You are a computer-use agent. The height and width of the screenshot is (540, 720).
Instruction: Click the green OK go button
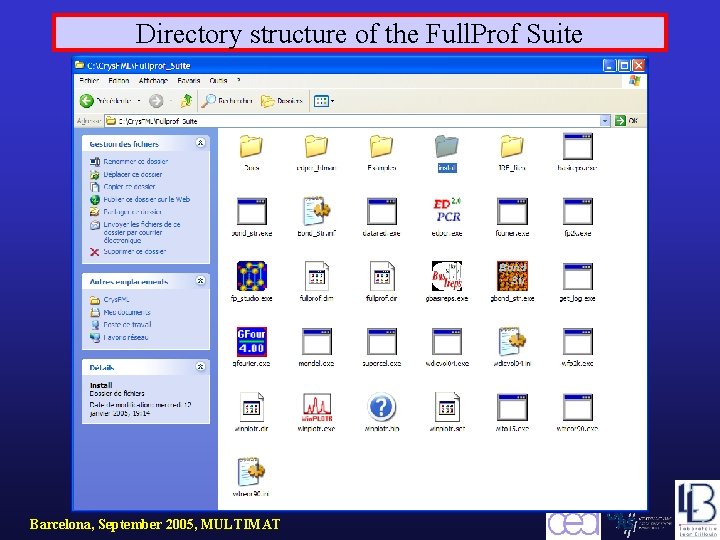pos(626,121)
